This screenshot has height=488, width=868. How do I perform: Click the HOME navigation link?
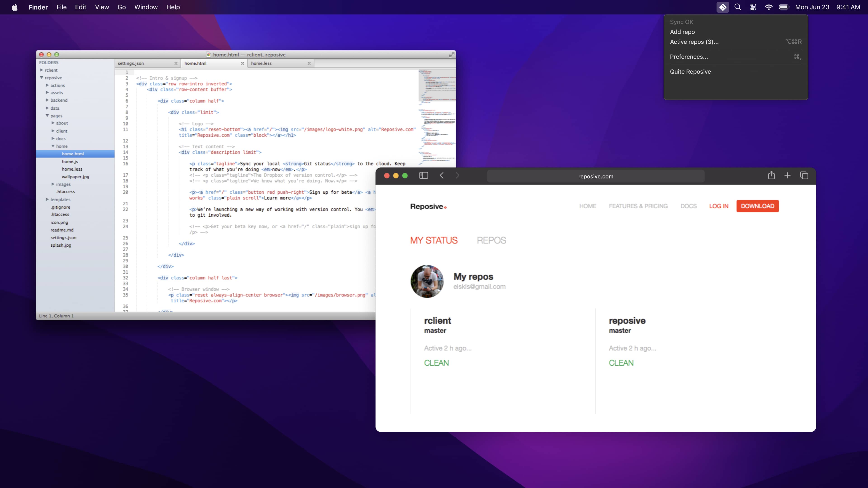tap(588, 206)
